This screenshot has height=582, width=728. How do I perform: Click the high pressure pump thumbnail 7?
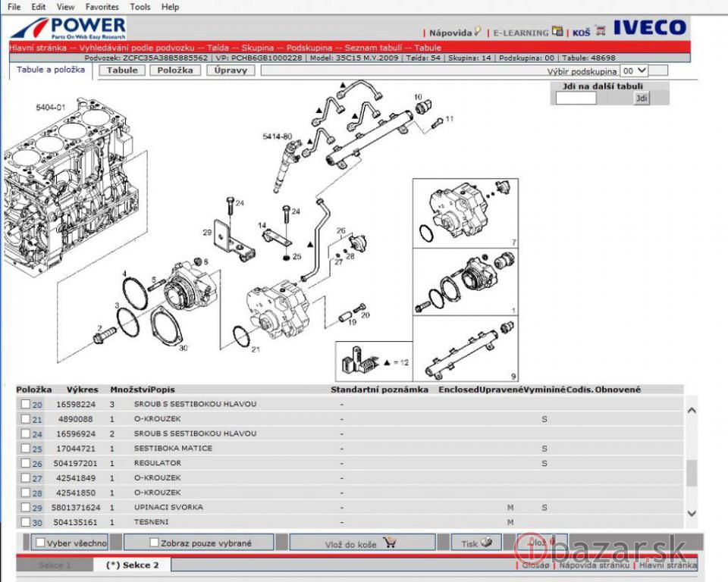pos(465,213)
